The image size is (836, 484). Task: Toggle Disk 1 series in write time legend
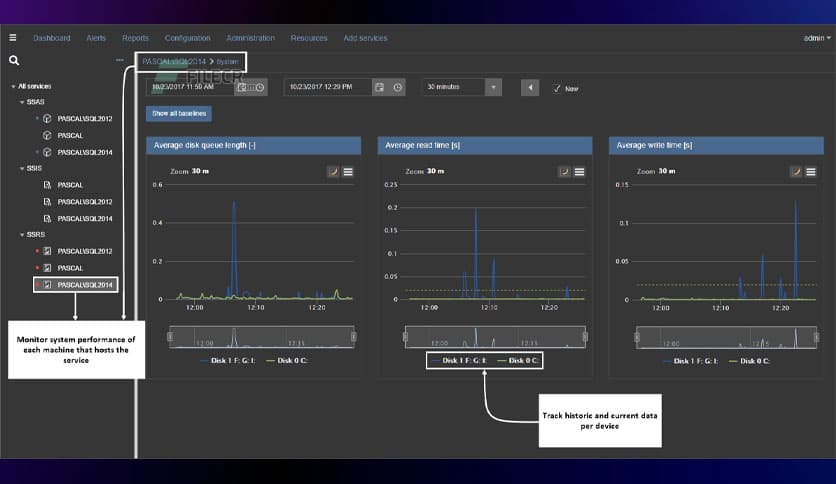point(691,361)
